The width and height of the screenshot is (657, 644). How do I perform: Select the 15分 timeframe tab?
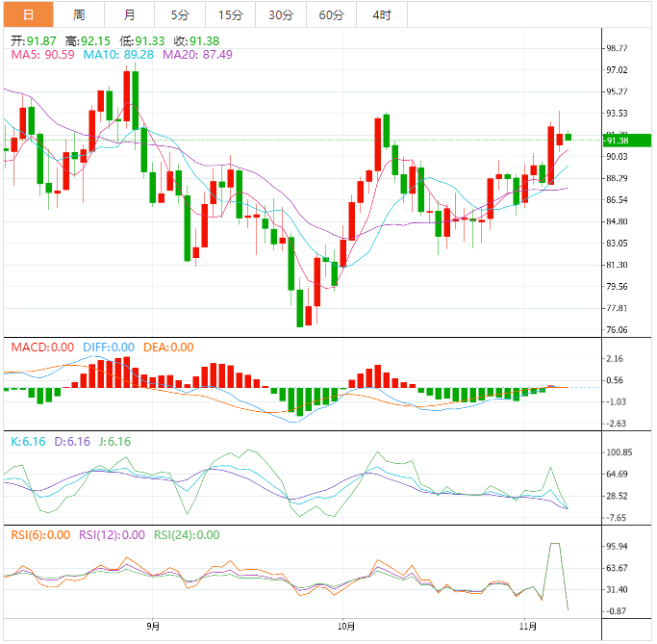(x=231, y=14)
